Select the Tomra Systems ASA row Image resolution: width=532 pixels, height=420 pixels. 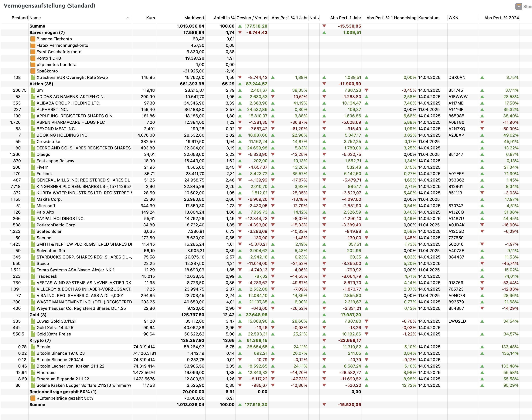75,270
